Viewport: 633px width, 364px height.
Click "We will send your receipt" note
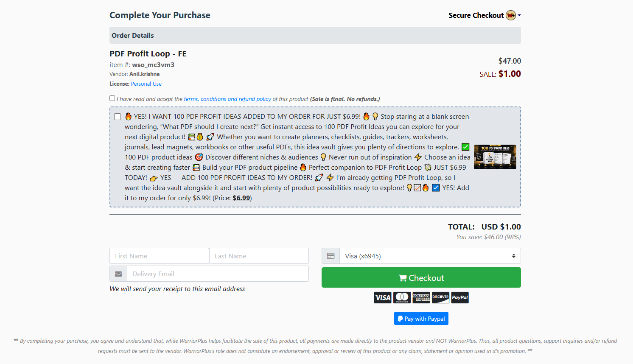(177, 289)
